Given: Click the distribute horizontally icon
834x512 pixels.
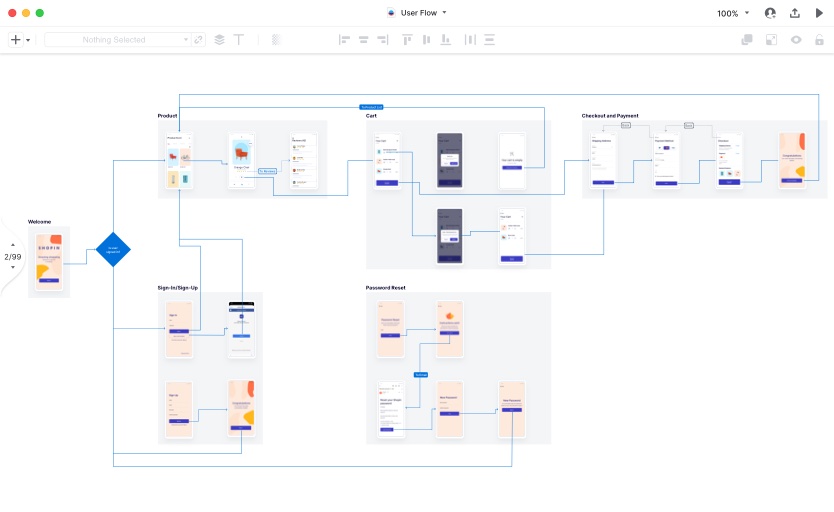Looking at the screenshot, I should (x=469, y=40).
